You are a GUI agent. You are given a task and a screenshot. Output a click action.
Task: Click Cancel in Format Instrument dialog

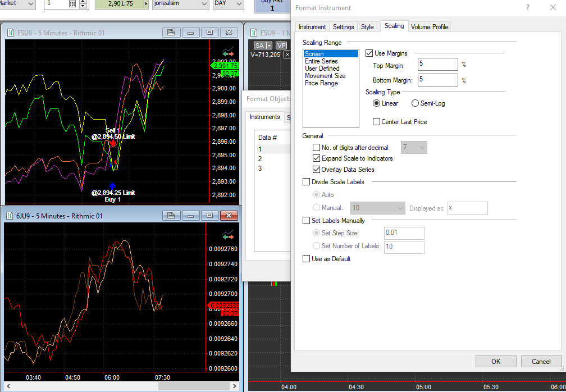tap(541, 361)
